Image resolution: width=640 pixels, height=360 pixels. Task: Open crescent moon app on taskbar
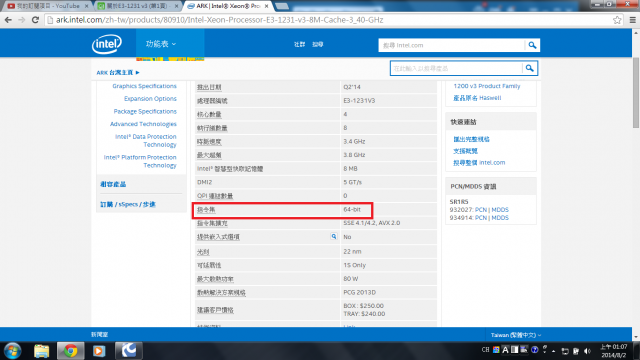tap(129, 351)
